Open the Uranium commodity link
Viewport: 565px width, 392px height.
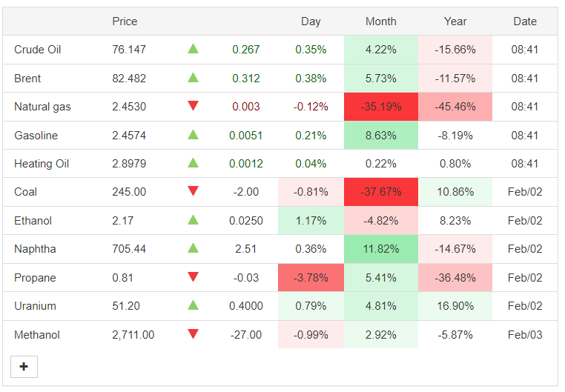point(35,306)
